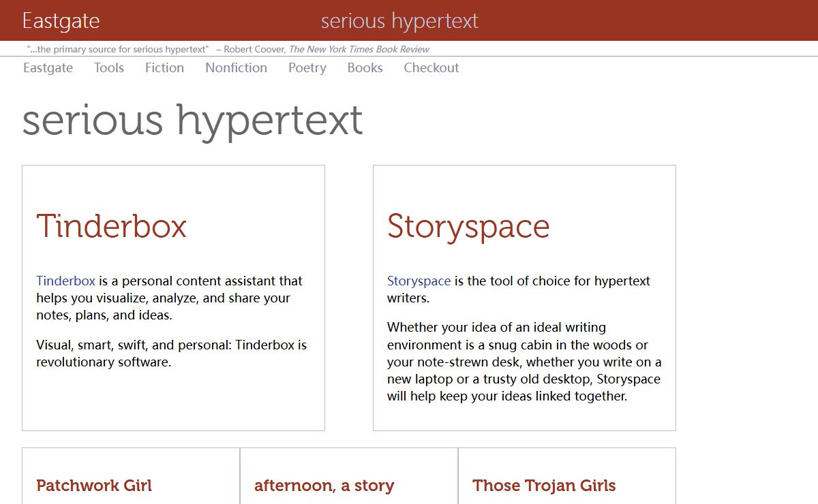Follow the blue Tinderbox inline link
This screenshot has height=504, width=818.
point(65,281)
